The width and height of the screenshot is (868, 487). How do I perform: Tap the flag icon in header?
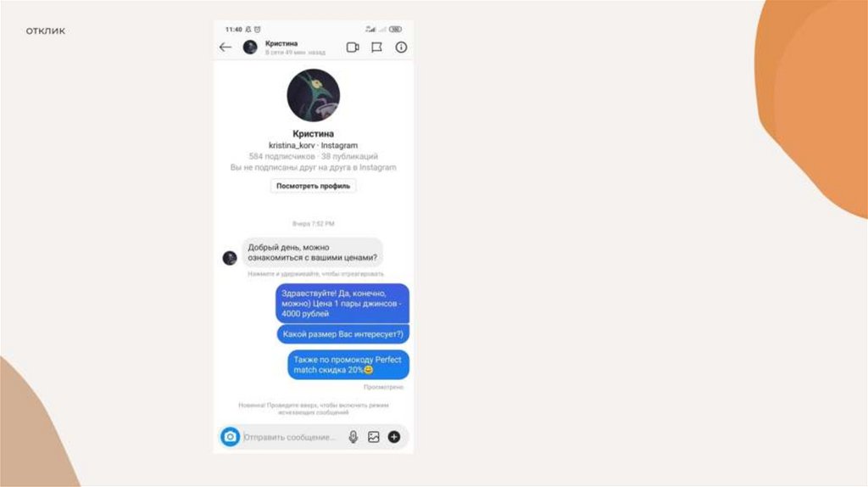[377, 48]
